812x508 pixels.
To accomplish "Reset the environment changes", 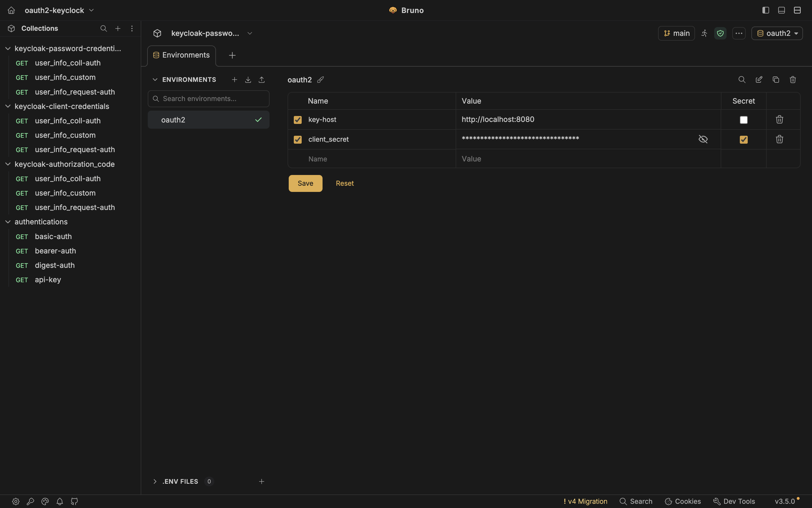I will 345,183.
